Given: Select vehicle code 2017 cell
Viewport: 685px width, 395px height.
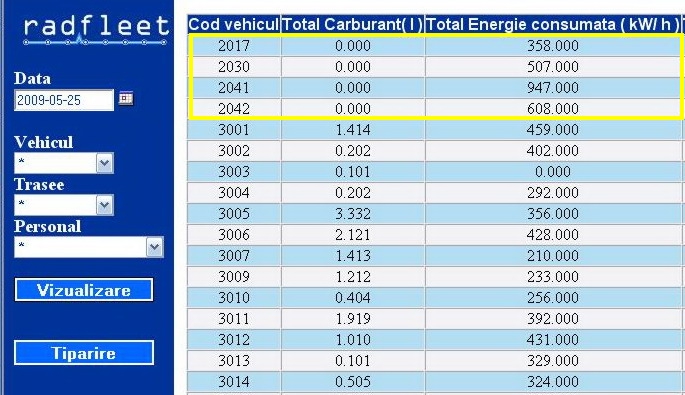Looking at the screenshot, I should 234,45.
